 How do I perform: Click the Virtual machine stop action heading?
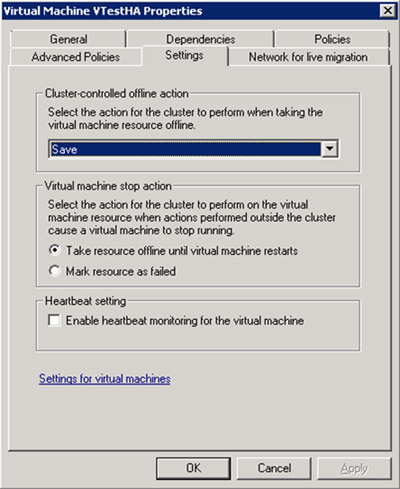tap(108, 186)
